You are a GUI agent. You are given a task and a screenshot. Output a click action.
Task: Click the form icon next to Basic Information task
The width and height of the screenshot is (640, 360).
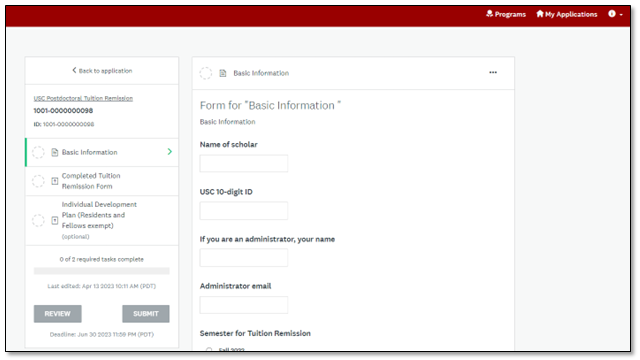55,152
